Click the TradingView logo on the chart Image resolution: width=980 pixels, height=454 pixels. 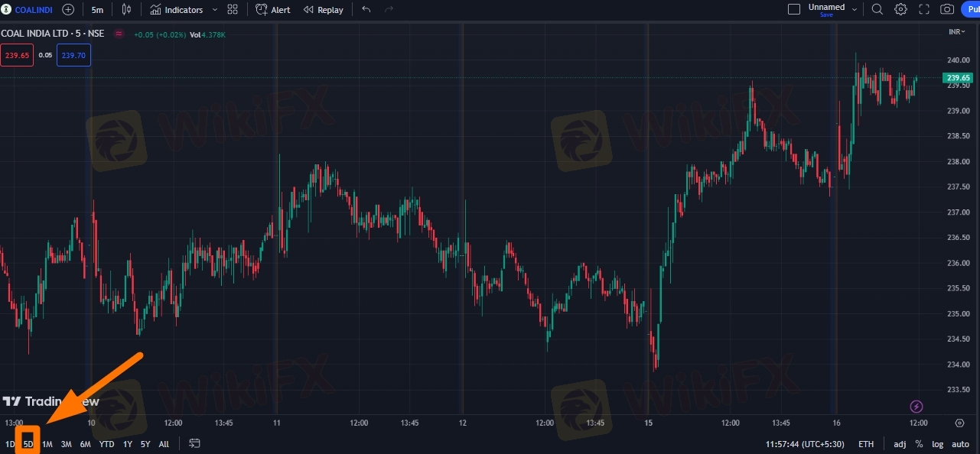[50, 401]
